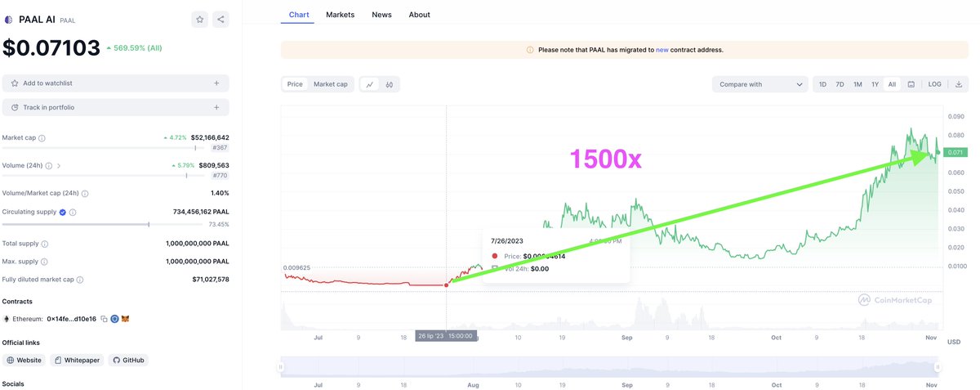The image size is (980, 390).
Task: Open the Max. supply info icon
Action: (x=45, y=262)
